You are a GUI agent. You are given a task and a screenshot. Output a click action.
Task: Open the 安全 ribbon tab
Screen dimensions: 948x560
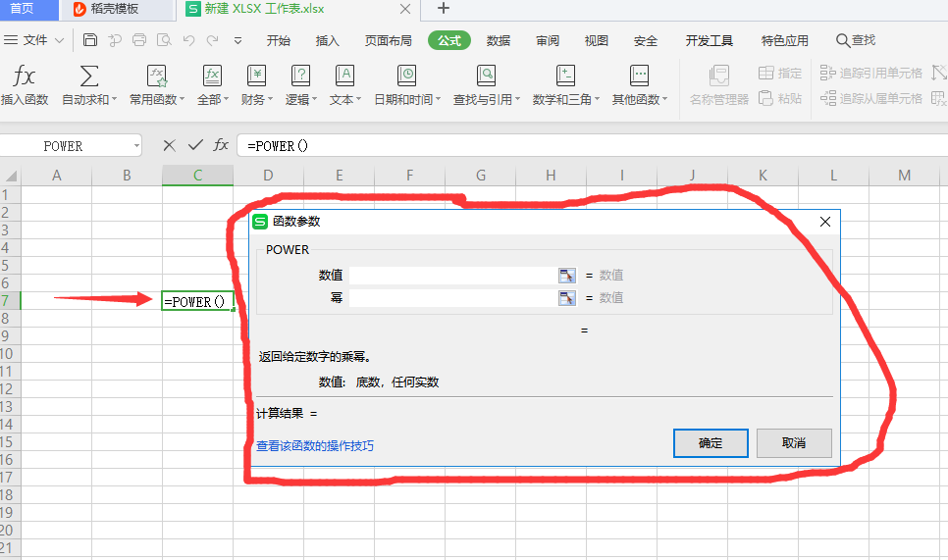(x=645, y=40)
